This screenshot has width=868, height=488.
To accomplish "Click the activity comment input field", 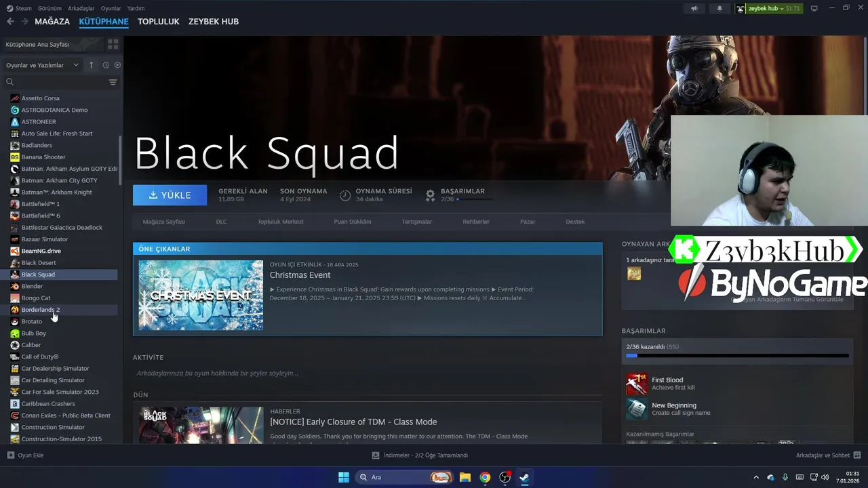I will click(367, 373).
